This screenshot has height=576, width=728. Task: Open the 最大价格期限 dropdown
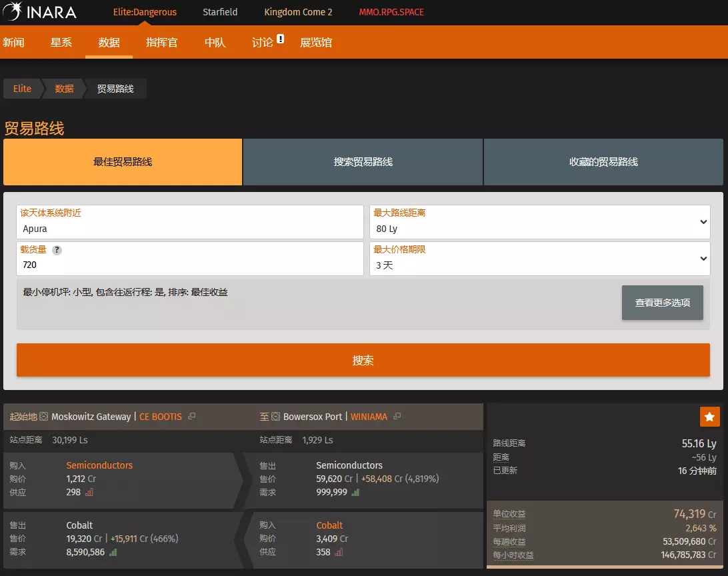(x=539, y=259)
